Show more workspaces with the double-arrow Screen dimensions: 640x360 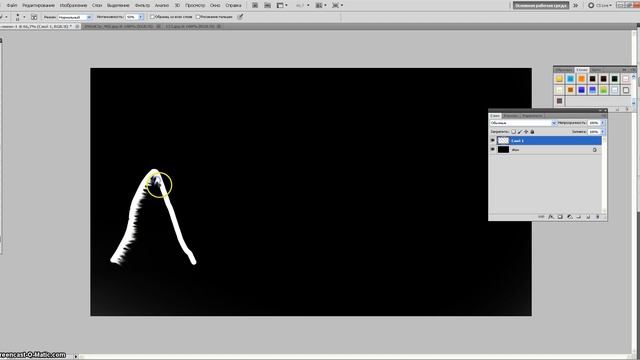tap(576, 6)
